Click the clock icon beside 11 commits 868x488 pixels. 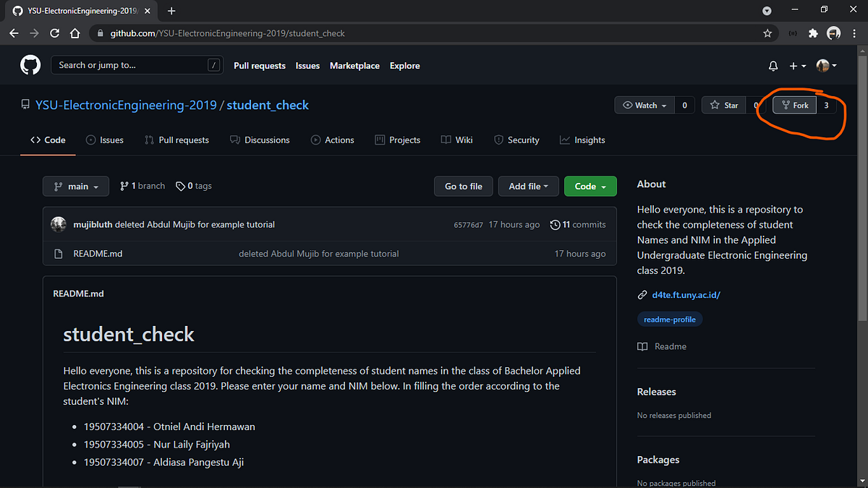(x=553, y=224)
